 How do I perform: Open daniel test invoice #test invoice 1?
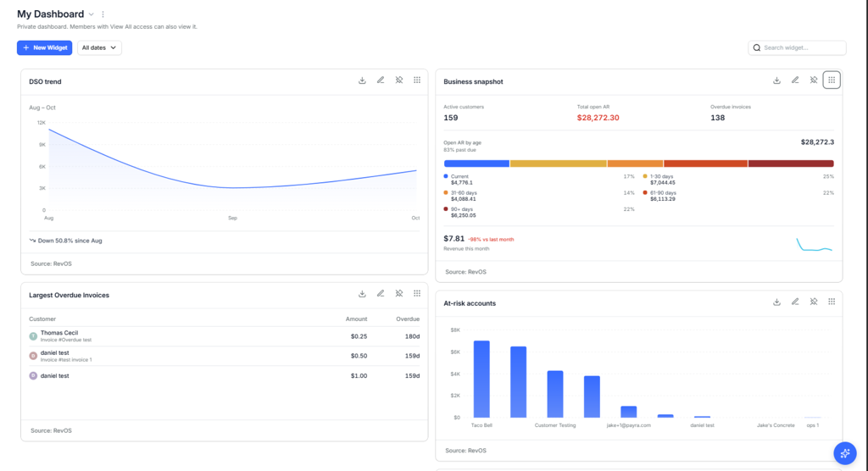click(224, 356)
